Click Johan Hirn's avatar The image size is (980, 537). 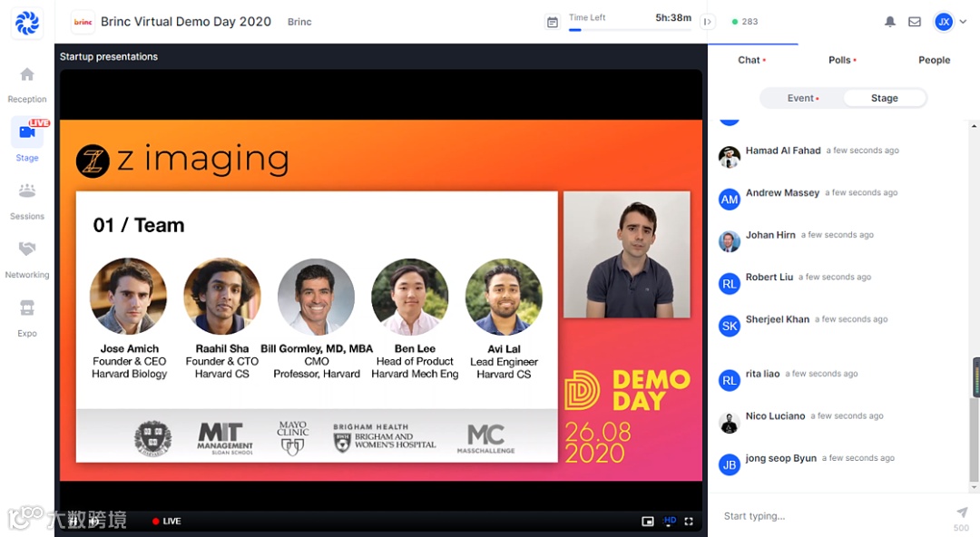coord(729,241)
